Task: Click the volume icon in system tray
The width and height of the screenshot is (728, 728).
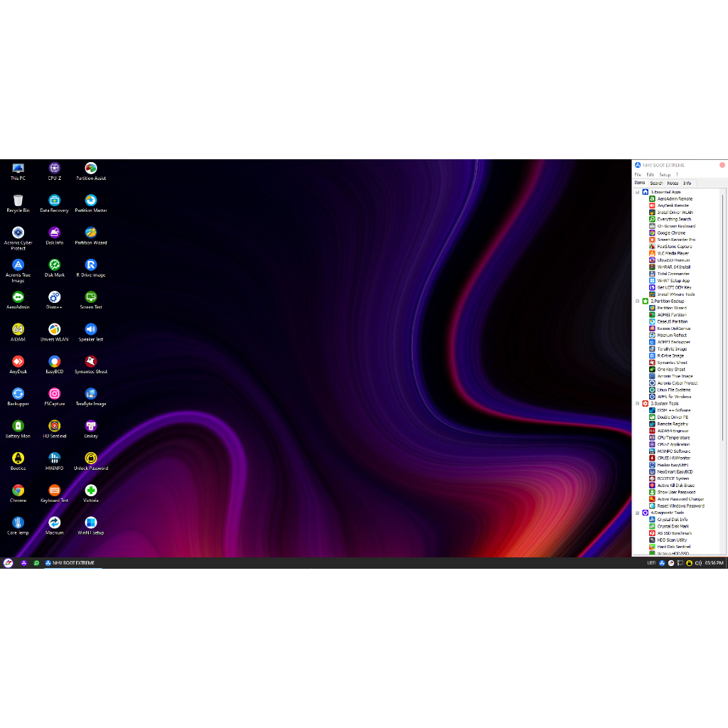Action: 697,563
